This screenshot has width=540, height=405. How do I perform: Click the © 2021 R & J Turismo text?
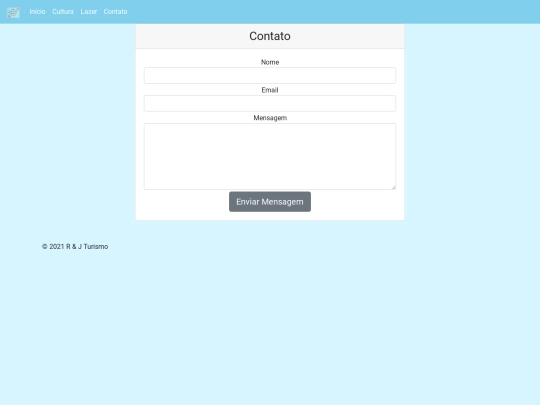point(75,247)
